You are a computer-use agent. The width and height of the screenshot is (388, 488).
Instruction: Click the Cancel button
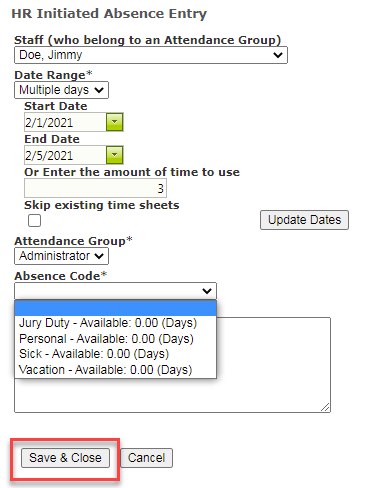(146, 458)
